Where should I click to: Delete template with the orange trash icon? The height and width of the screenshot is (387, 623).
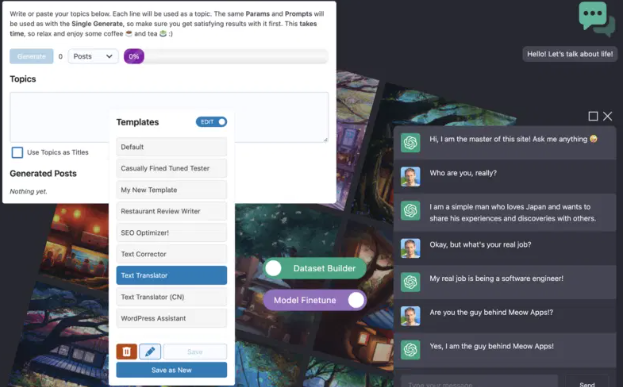126,352
